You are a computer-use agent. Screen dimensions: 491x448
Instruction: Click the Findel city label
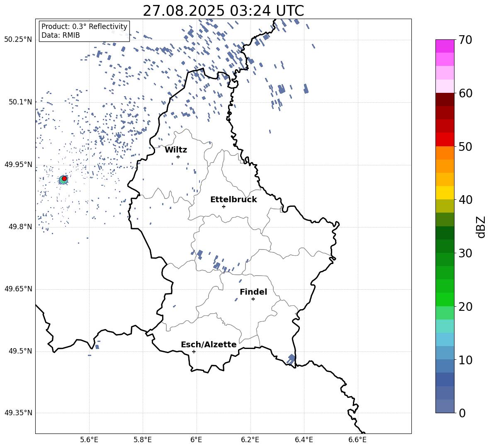coord(253,292)
